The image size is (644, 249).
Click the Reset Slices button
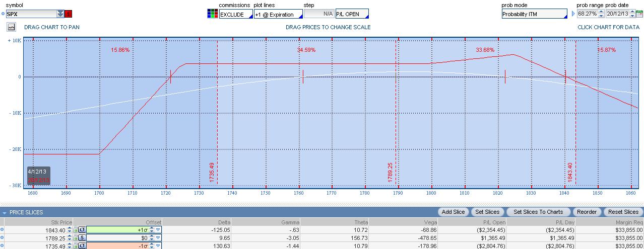tap(623, 212)
